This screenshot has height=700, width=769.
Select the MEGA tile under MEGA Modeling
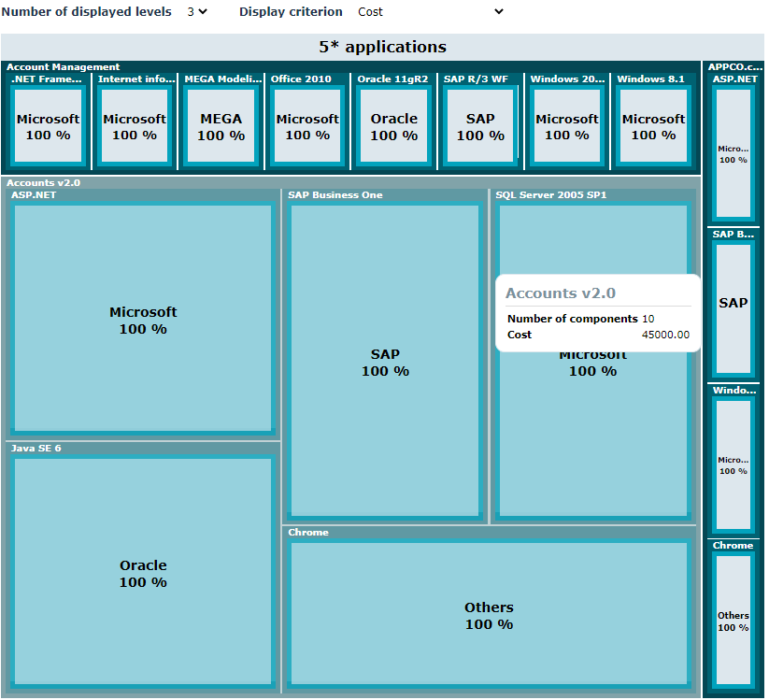pyautogui.click(x=221, y=127)
